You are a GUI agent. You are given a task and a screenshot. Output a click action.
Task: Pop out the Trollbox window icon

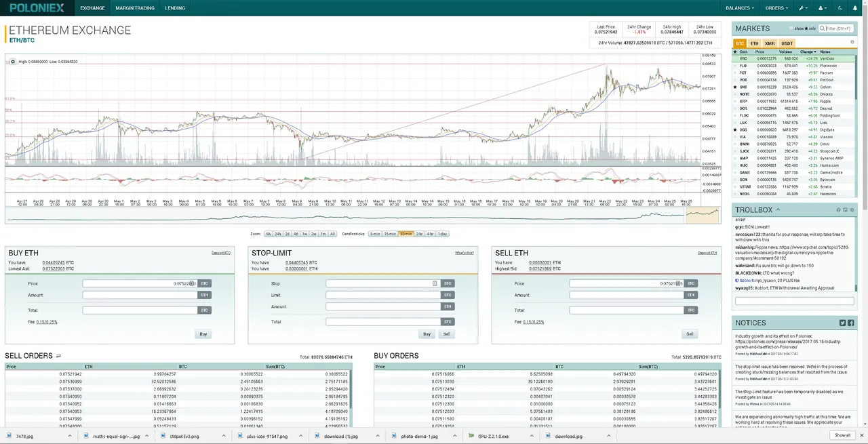point(845,210)
